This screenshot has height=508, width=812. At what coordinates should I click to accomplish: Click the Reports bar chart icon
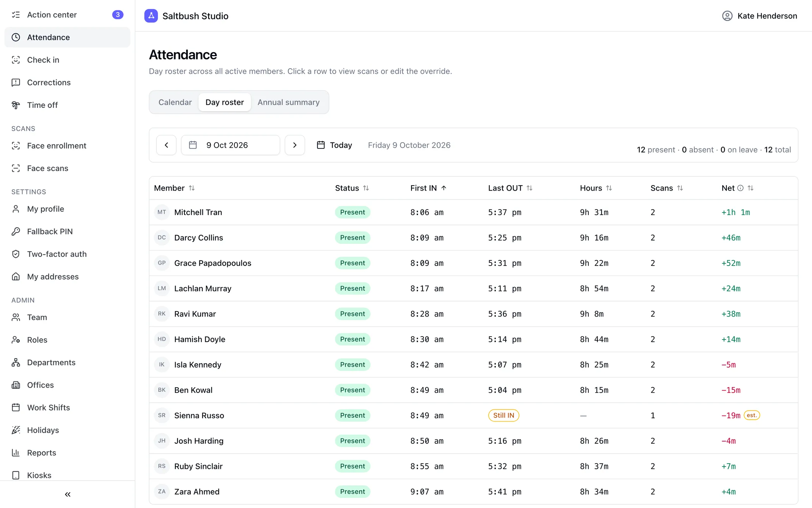click(16, 452)
